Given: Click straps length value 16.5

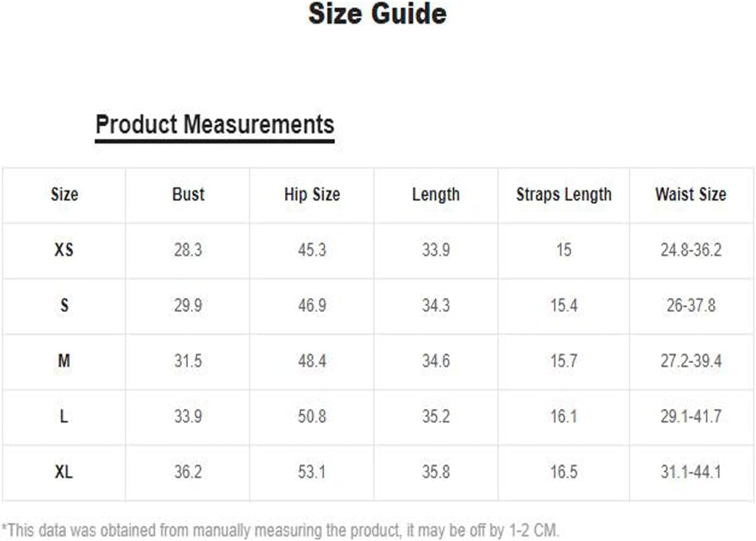Looking at the screenshot, I should pos(563,472).
